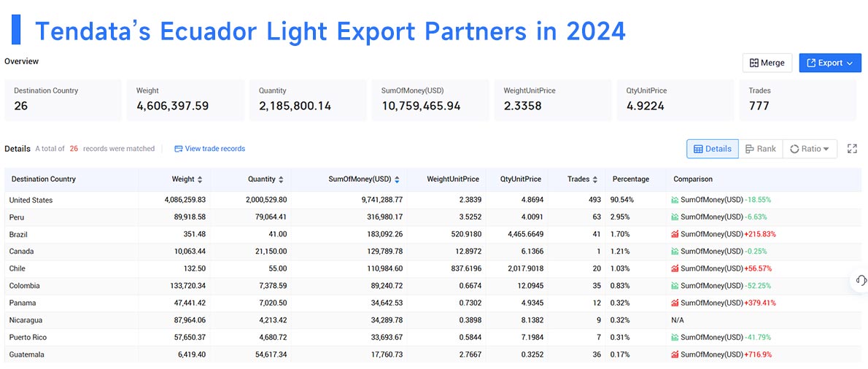
Task: Open the Export dropdown button
Action: click(x=830, y=63)
